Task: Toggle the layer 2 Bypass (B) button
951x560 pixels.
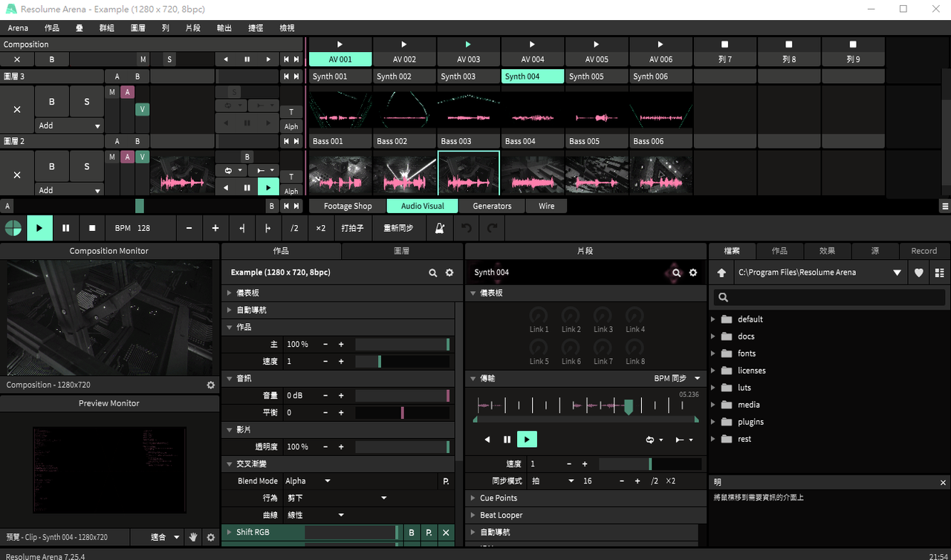Action: 52,166
